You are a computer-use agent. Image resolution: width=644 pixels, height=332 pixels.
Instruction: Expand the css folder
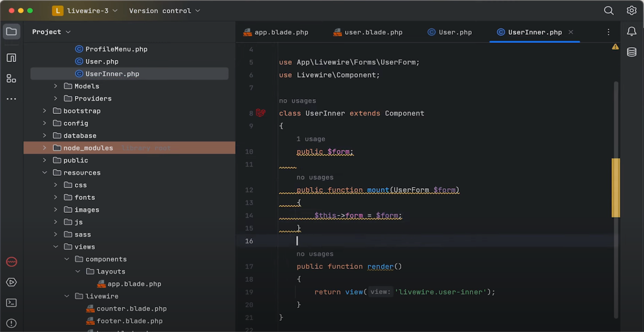pos(56,185)
